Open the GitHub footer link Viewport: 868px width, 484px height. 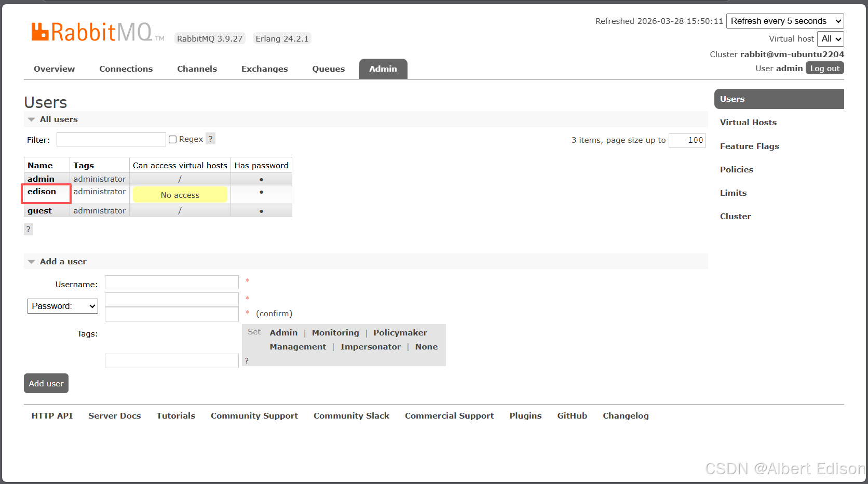572,415
